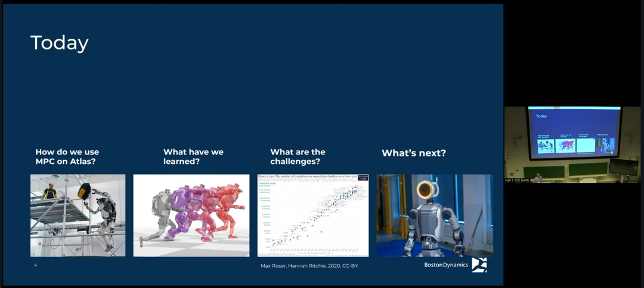Click the Max Roser, Hannah Ritchie citation text
Screen dimensions: 644x288
309,266
